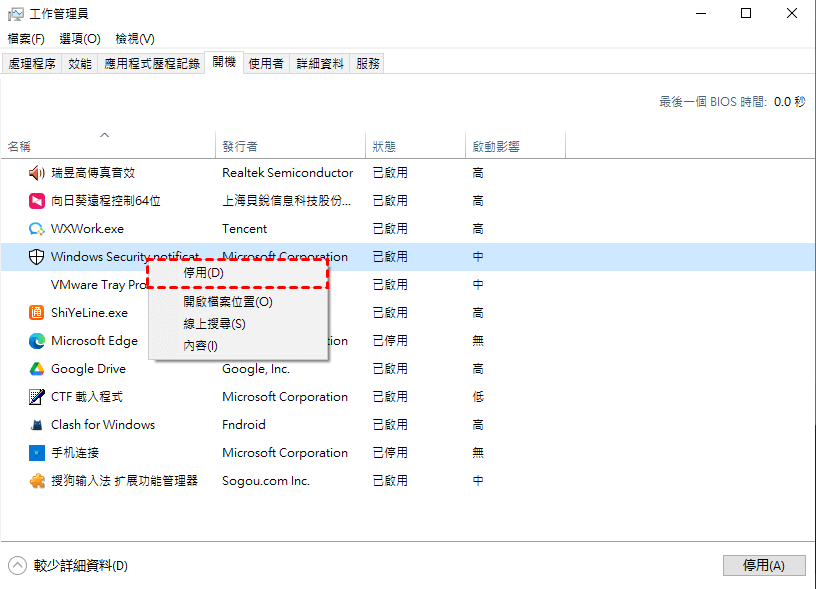Switch to the 服務 tab
Screen dimensions: 816x589
click(367, 63)
